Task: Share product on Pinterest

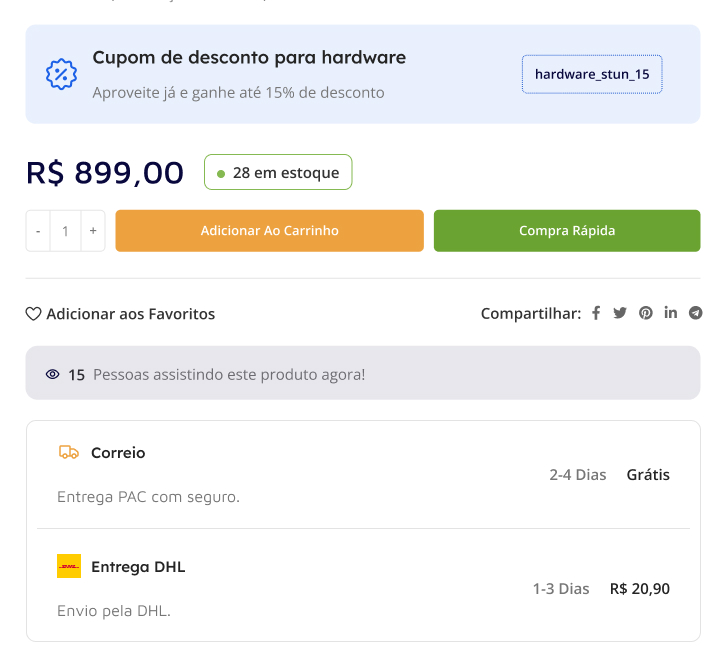Action: (646, 313)
